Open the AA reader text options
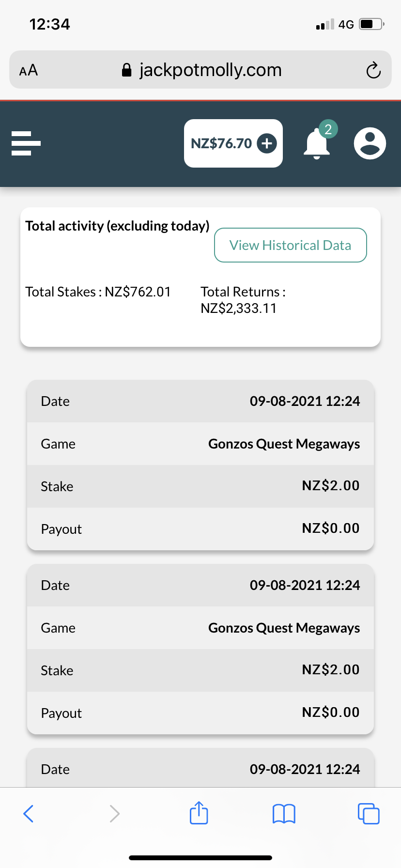The width and height of the screenshot is (401, 868). tap(29, 70)
